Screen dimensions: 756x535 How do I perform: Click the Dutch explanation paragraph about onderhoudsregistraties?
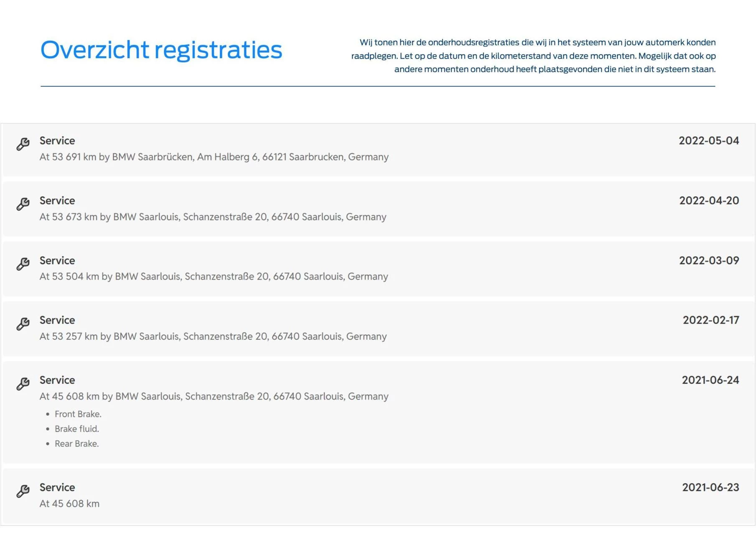coord(534,56)
